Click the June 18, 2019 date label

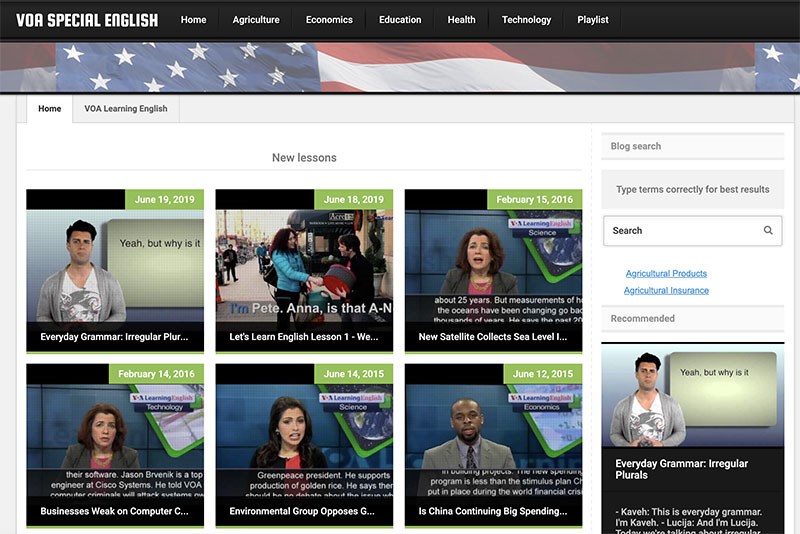354,199
